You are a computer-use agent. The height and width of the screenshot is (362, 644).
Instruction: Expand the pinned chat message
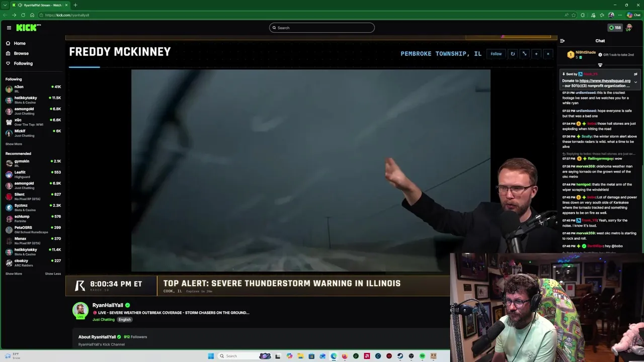[x=635, y=82]
